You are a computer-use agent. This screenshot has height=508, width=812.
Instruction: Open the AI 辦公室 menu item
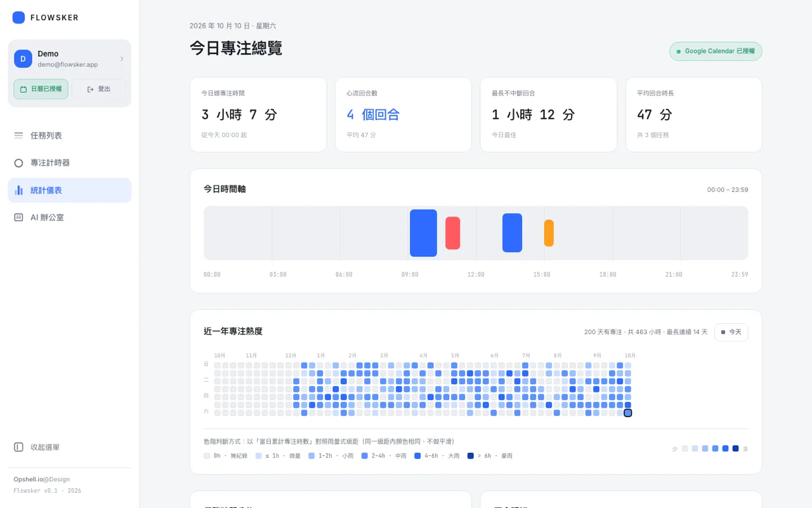pos(70,217)
